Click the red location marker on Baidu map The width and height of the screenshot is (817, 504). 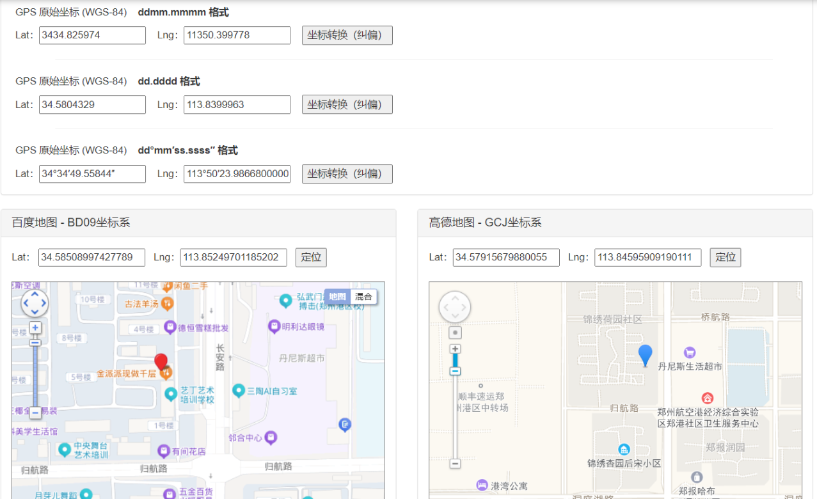click(x=161, y=362)
